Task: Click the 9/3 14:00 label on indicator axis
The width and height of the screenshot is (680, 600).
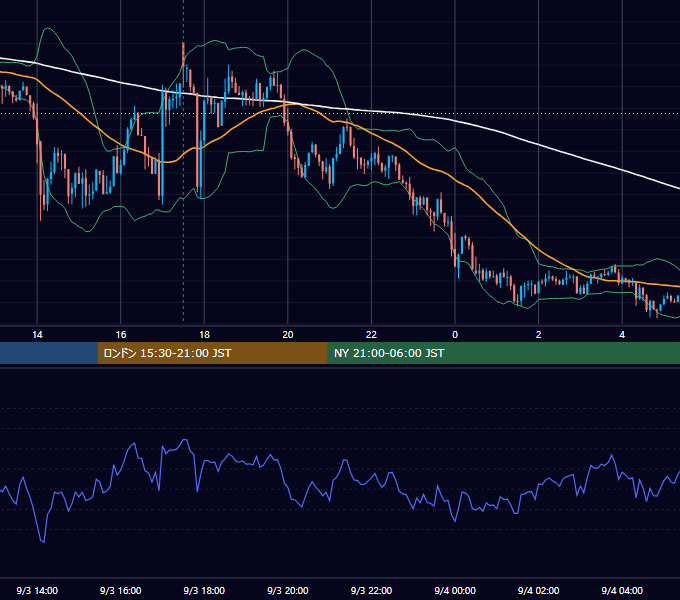Action: (x=37, y=590)
